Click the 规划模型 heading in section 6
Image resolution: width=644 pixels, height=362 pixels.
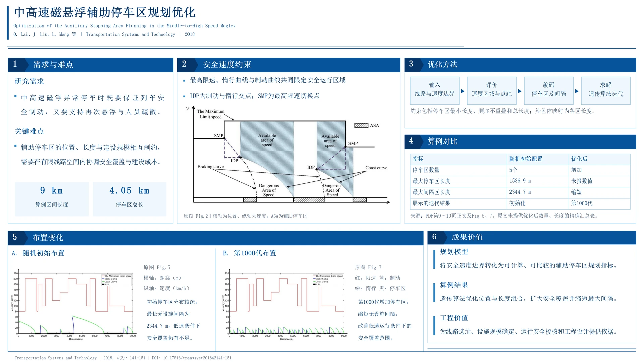tap(454, 252)
